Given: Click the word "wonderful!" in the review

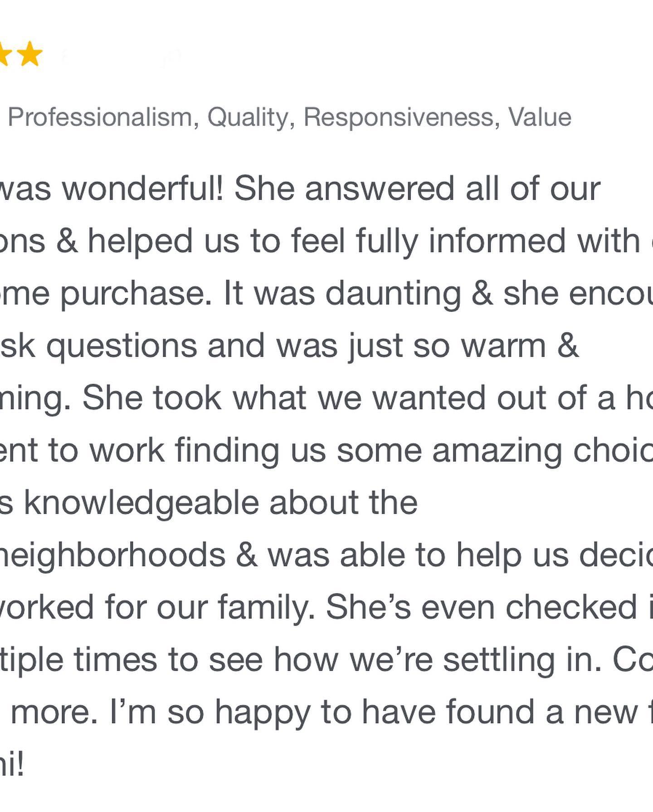Looking at the screenshot, I should click(x=142, y=188).
